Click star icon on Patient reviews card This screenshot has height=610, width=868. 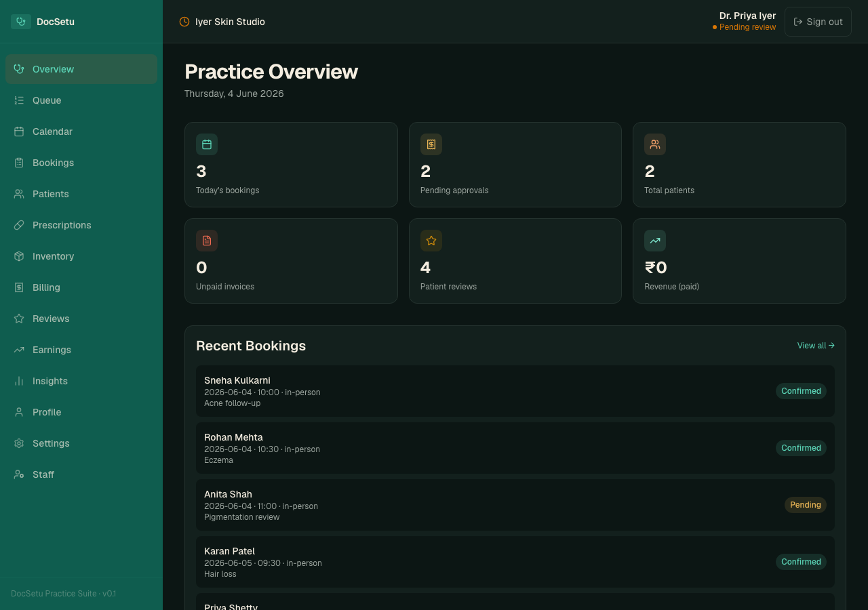coord(431,241)
